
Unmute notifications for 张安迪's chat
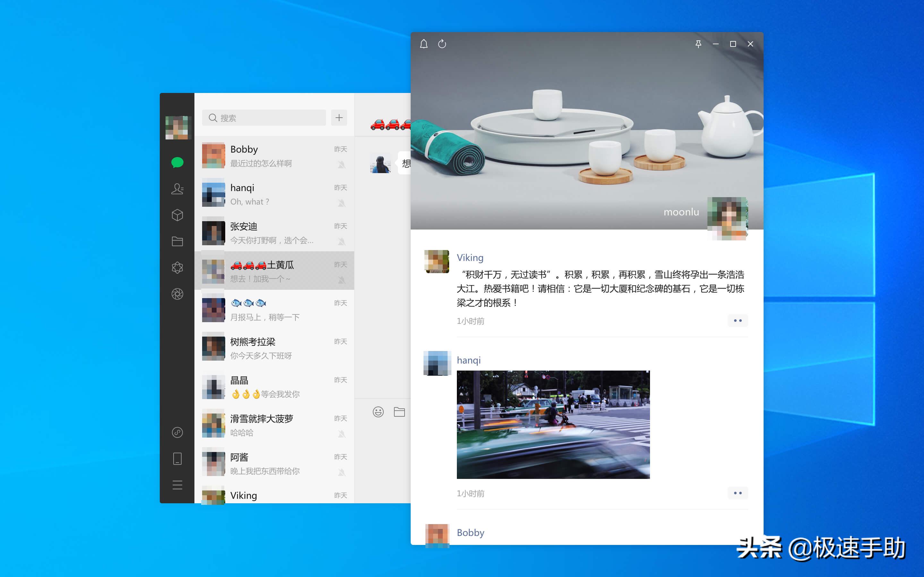point(342,241)
